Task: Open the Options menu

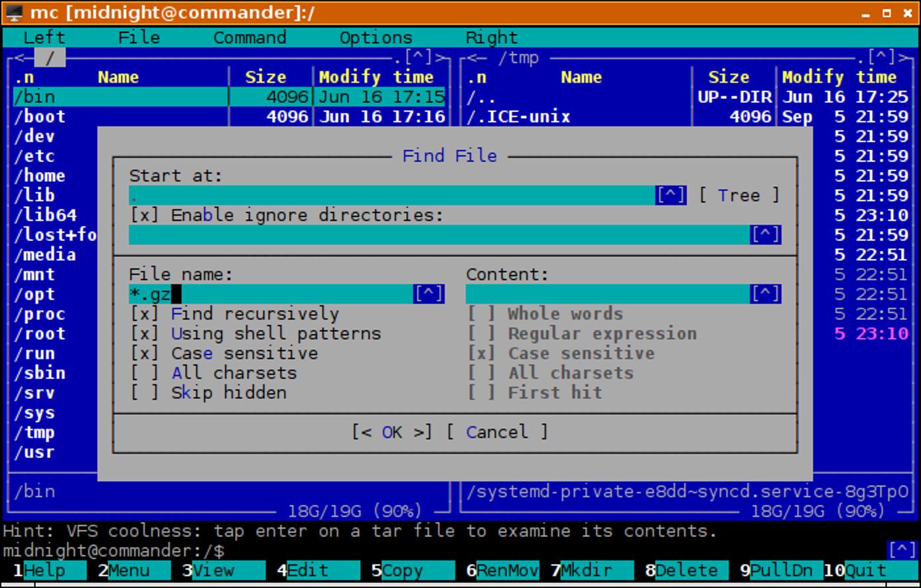Action: 377,37
